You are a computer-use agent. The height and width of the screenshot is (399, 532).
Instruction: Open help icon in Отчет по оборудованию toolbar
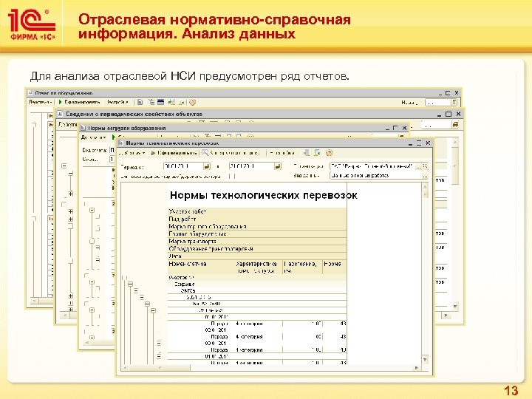tap(192, 102)
